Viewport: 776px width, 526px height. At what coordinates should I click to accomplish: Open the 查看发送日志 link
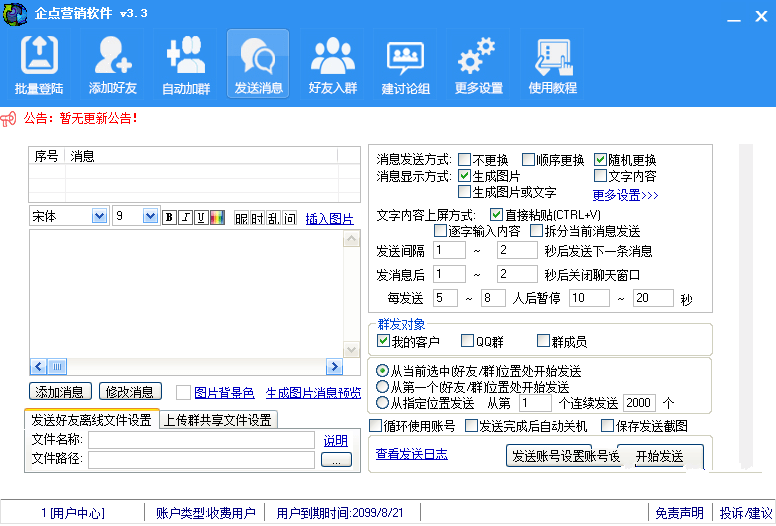pyautogui.click(x=411, y=454)
